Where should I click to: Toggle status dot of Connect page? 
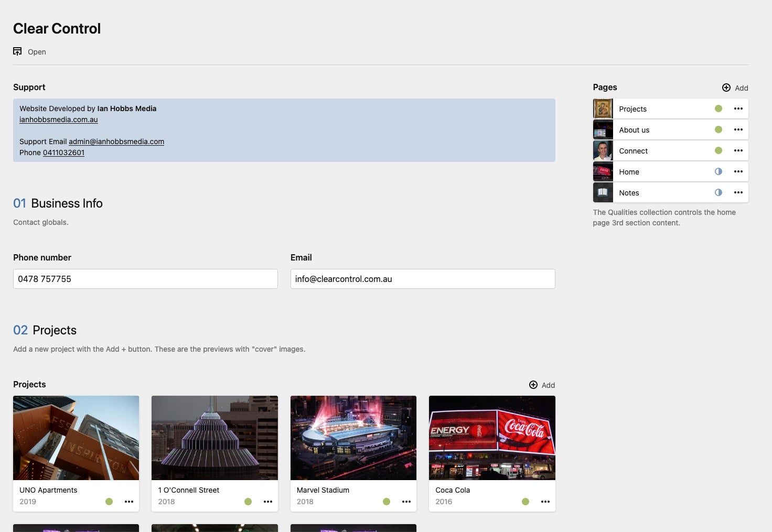(x=719, y=150)
